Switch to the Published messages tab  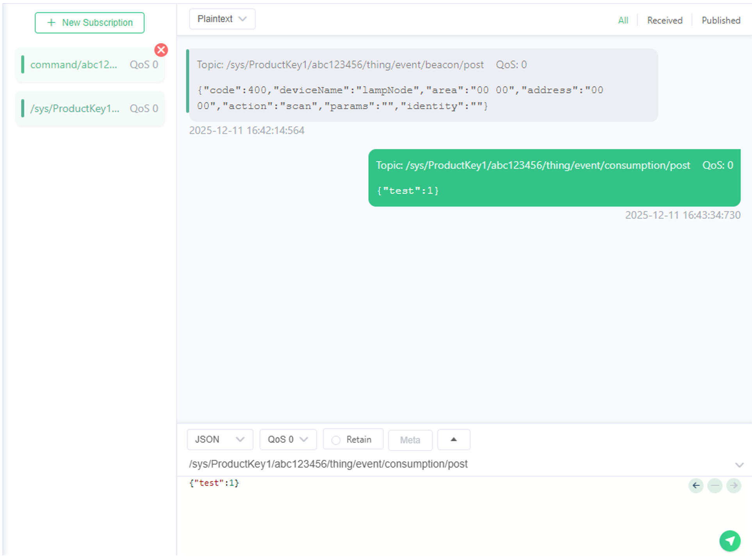(720, 20)
